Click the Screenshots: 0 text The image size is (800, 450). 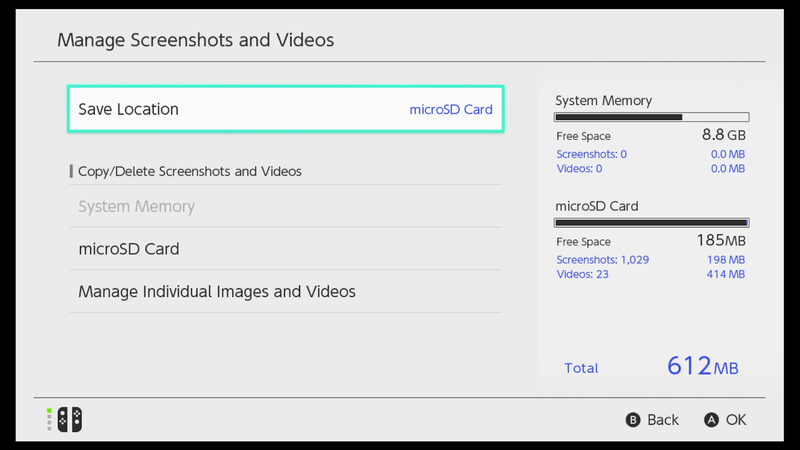click(x=591, y=154)
